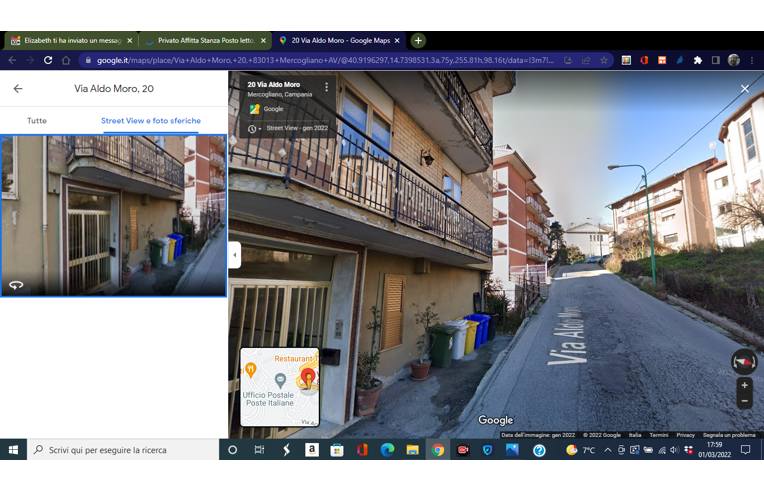Open Microsoft Edge from the taskbar
Screen dimensions: 764x492
click(x=387, y=450)
